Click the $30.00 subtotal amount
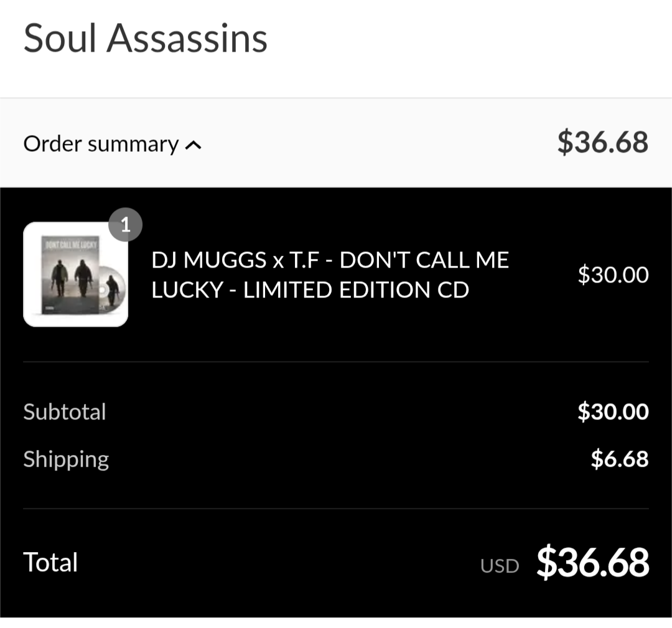The height and width of the screenshot is (628, 672). point(613,411)
